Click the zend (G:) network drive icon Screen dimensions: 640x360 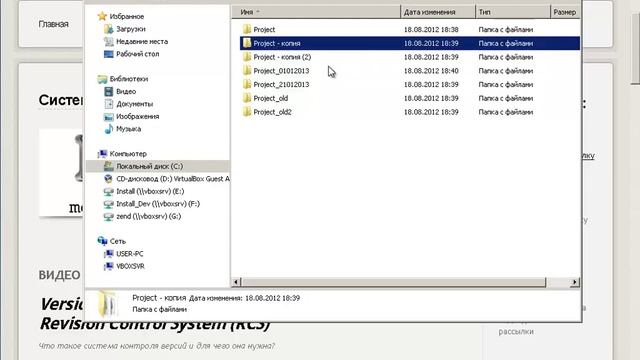[x=109, y=216]
